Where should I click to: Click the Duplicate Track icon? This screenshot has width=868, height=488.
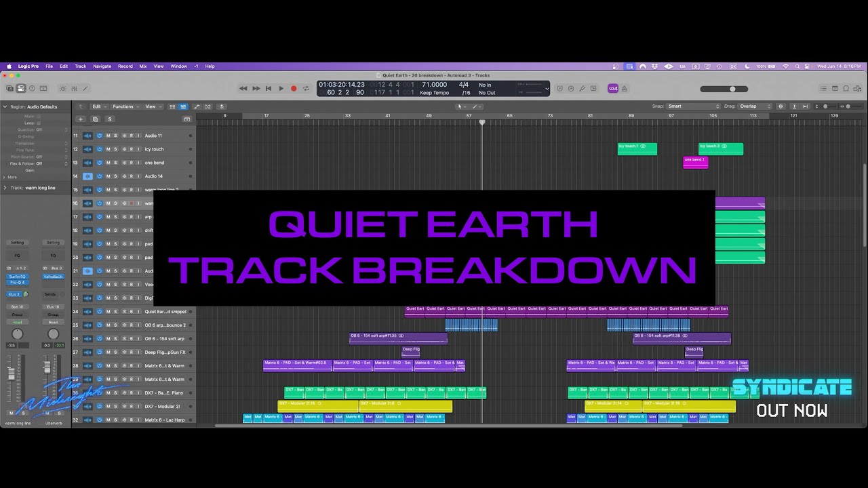[95, 119]
